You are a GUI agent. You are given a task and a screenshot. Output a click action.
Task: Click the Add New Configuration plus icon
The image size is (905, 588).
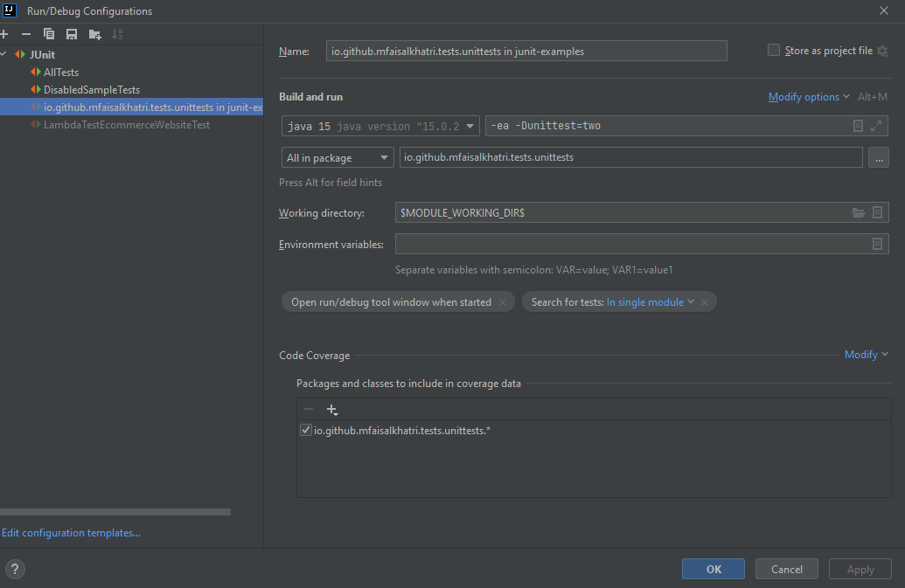4,34
